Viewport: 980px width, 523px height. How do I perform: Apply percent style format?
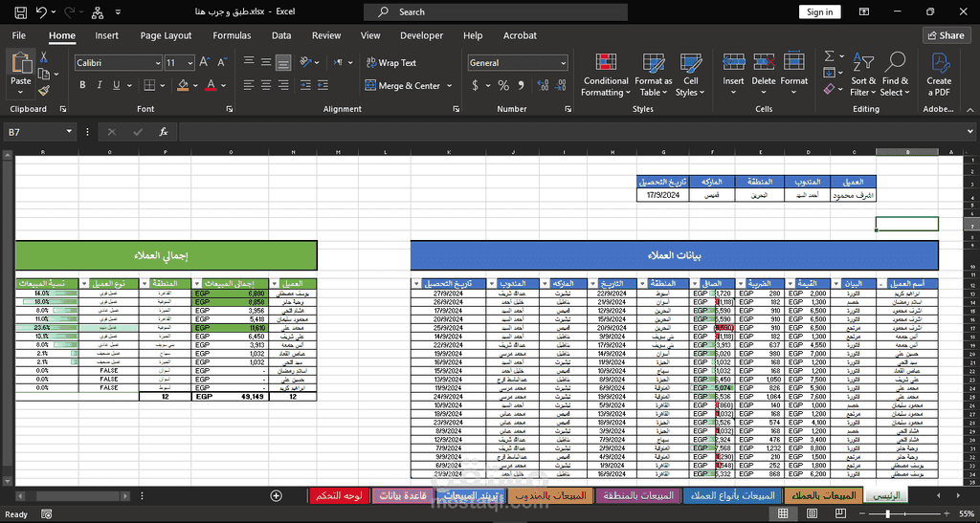pos(503,85)
